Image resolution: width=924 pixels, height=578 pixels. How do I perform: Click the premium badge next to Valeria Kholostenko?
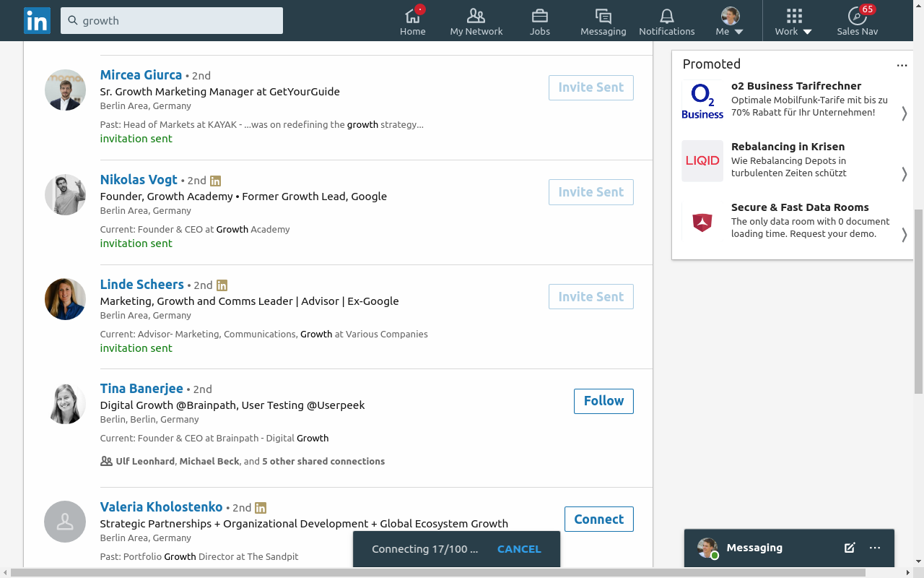pyautogui.click(x=261, y=508)
